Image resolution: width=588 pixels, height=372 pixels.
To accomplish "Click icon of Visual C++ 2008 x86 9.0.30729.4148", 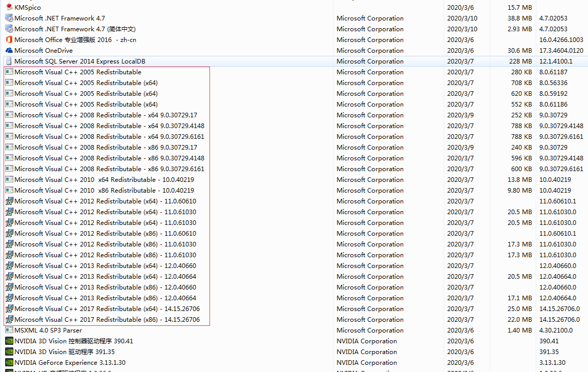I will click(9, 158).
